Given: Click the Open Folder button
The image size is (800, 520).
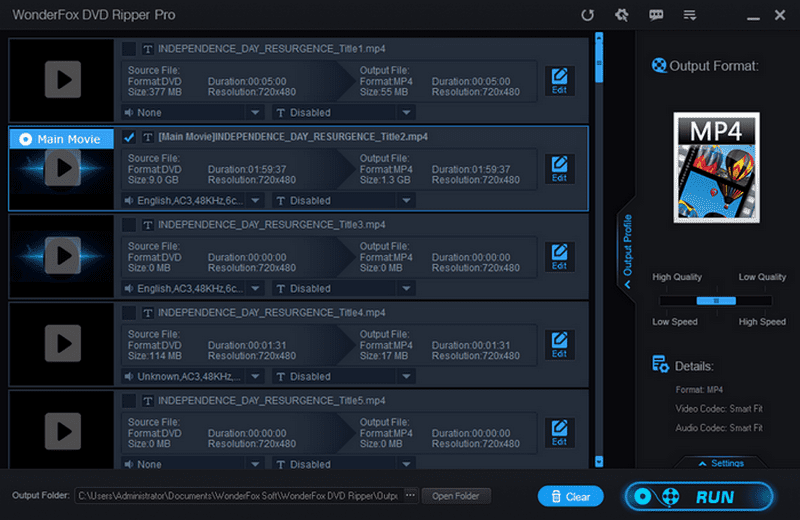Looking at the screenshot, I should [456, 496].
